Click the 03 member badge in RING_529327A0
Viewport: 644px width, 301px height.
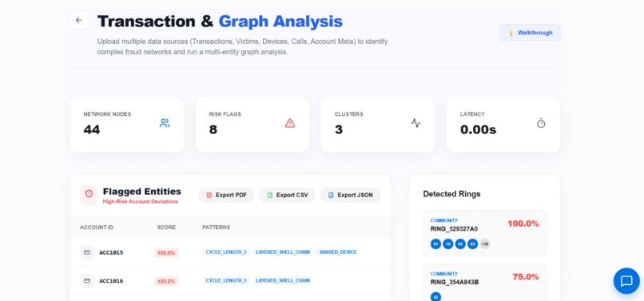pyautogui.click(x=473, y=244)
